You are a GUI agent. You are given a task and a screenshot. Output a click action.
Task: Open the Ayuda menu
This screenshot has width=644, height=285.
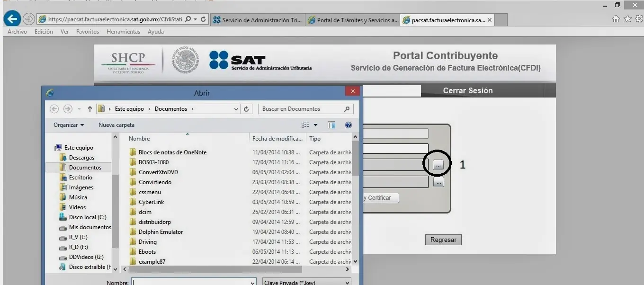pyautogui.click(x=156, y=32)
